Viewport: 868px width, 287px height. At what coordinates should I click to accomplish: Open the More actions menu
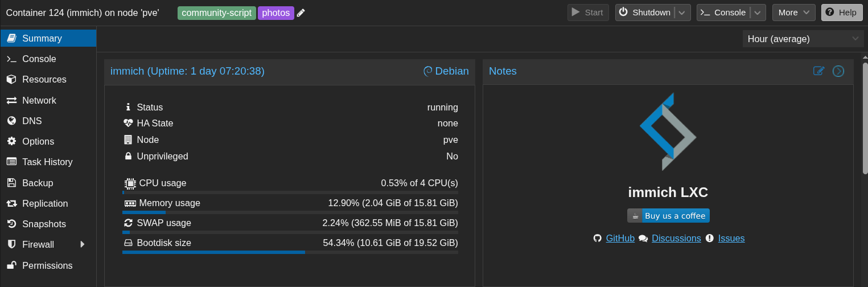click(793, 13)
